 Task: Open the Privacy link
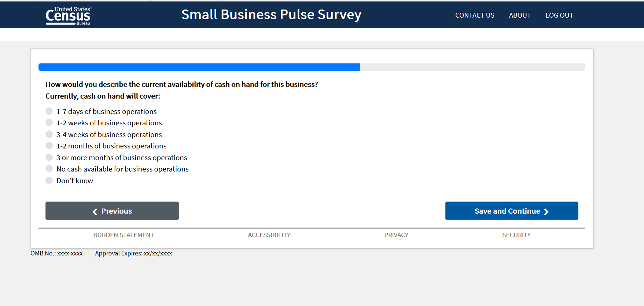pyautogui.click(x=396, y=235)
